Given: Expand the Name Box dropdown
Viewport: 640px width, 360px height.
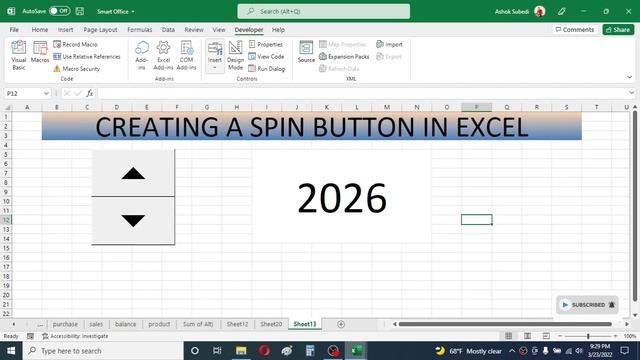Looking at the screenshot, I should point(46,93).
